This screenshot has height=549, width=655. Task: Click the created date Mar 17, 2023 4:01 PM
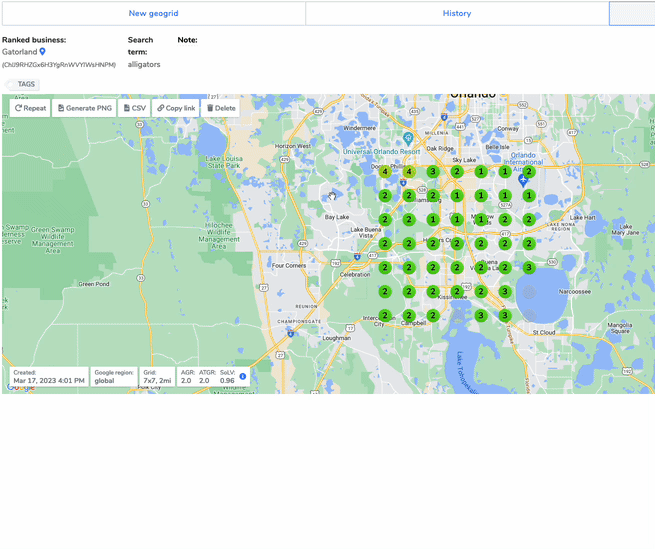click(x=49, y=381)
